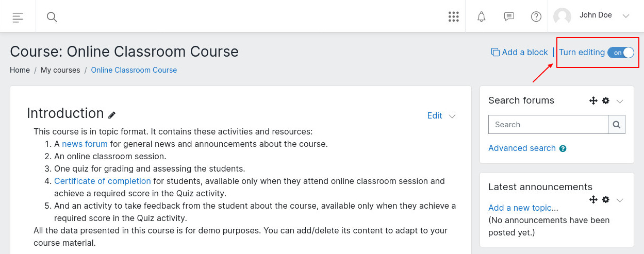Click the forum search submit magnifier button
644x254 pixels.
tap(617, 125)
